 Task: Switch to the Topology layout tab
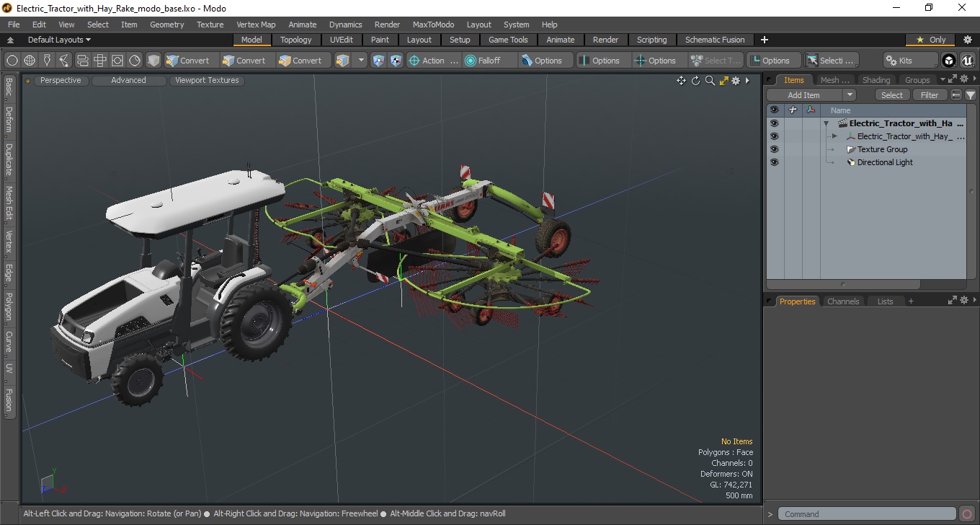pos(295,40)
